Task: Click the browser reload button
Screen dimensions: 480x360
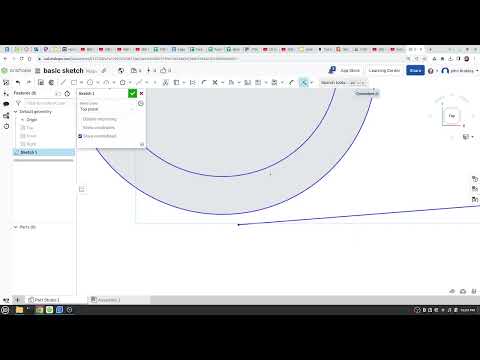Action: pyautogui.click(x=21, y=59)
